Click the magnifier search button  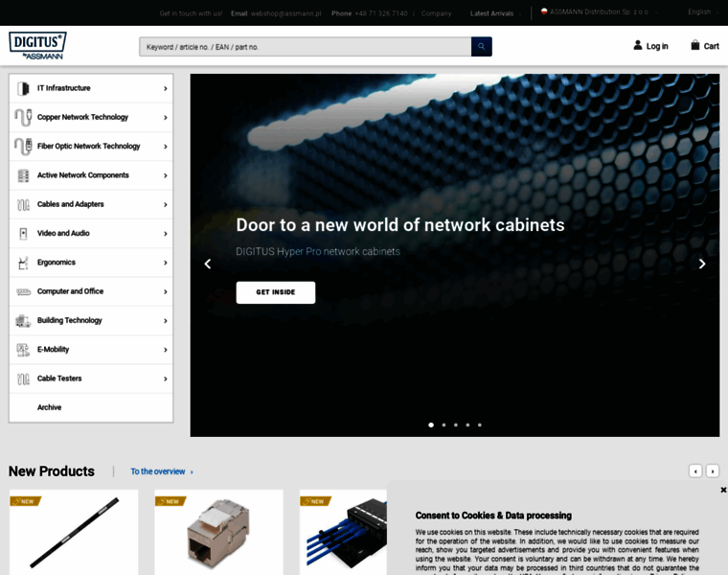tap(482, 46)
